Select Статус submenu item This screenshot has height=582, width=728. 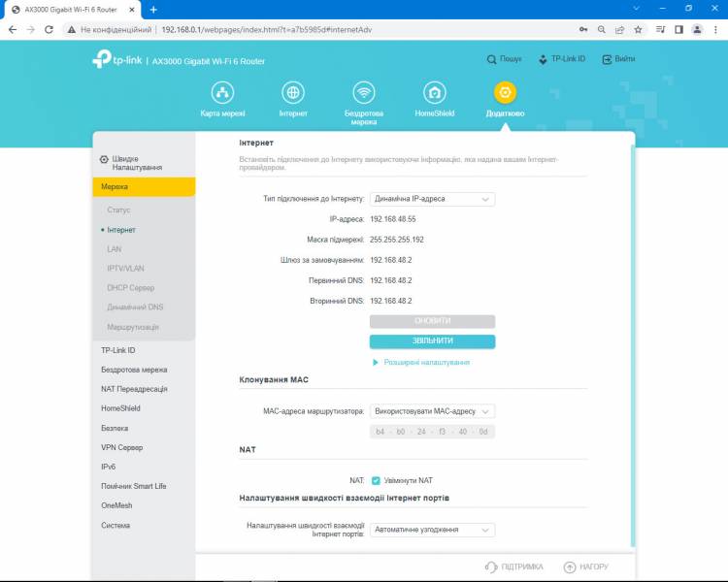click(x=118, y=210)
